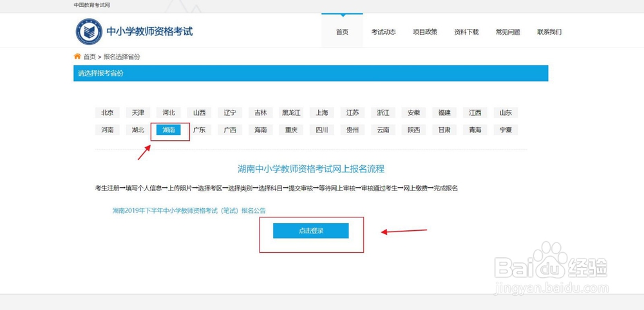The height and width of the screenshot is (310, 644).
Task: Click the 湖南中小学教师资格考试网上报名流程 heading
Action: pos(311,169)
